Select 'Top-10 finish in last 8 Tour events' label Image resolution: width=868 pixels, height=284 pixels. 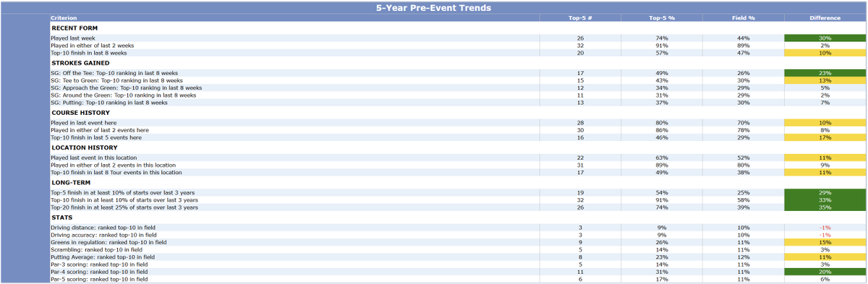point(116,172)
